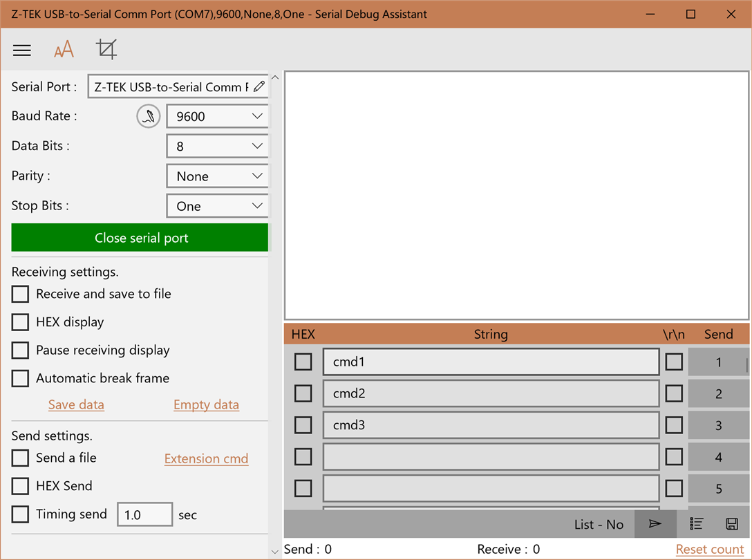The image size is (752, 560).
Task: Click the cmd1 string input field
Action: pos(491,362)
